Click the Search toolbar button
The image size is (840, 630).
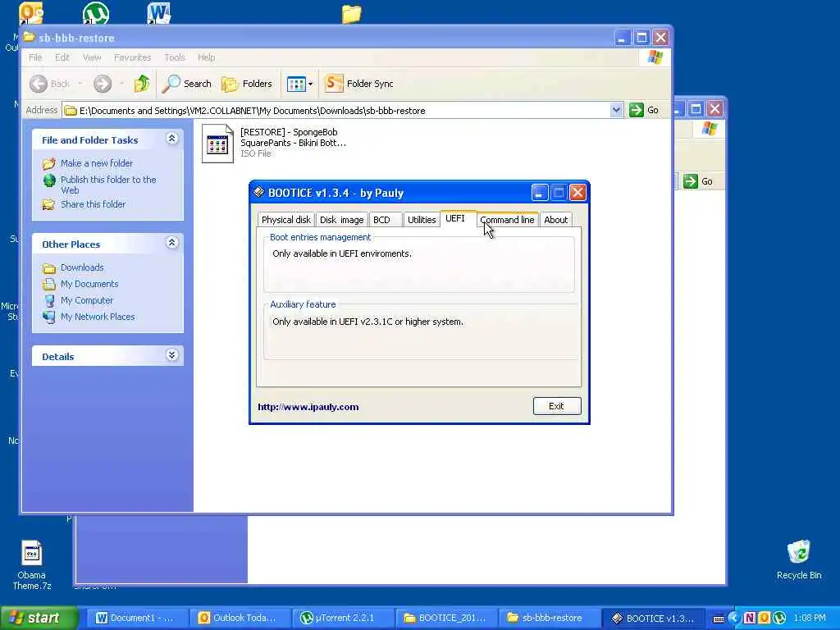pos(187,84)
